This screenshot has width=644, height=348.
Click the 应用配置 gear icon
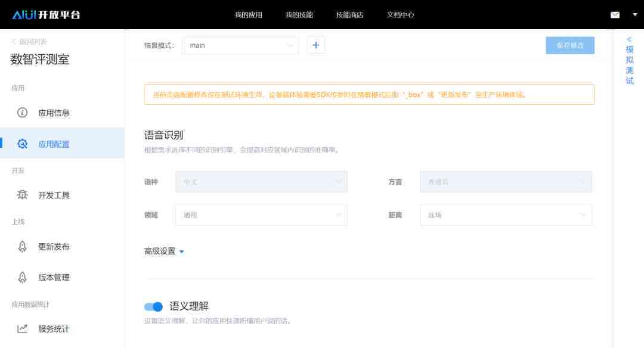(x=22, y=144)
